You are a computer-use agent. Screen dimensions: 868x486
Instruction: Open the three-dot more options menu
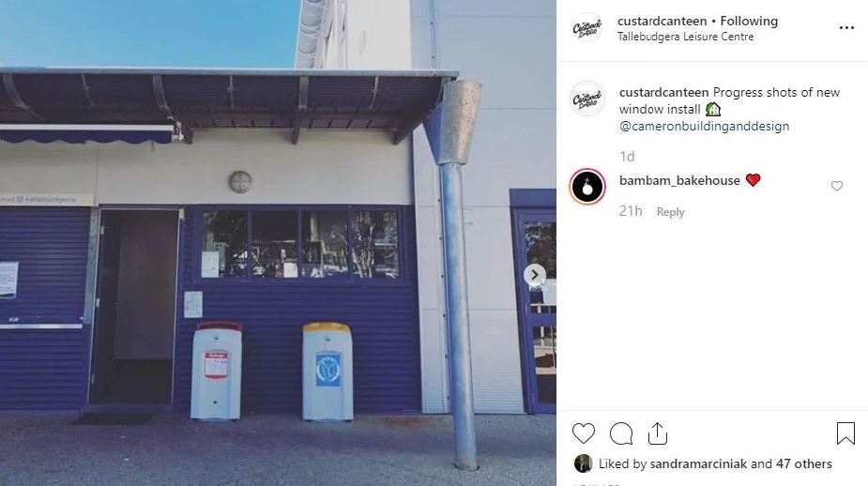click(846, 27)
